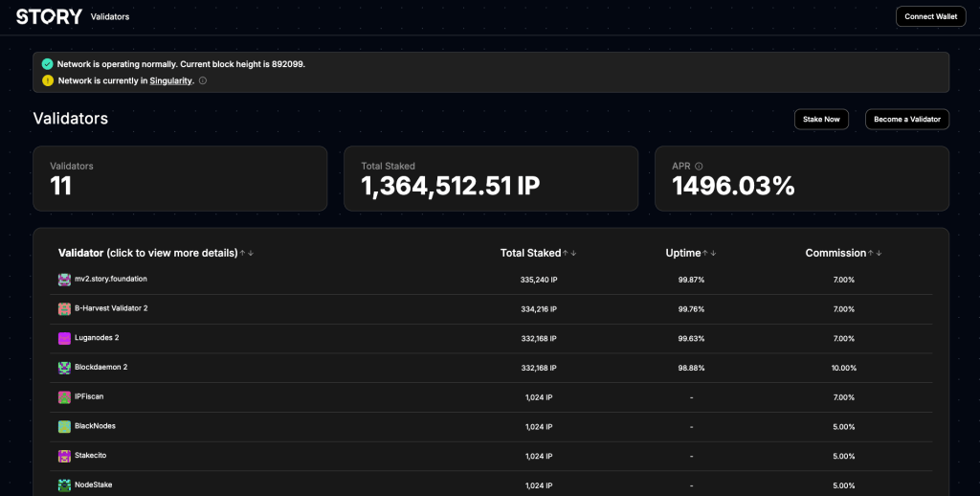Click the STORY logo in header
Screen dimensions: 980x496
(x=49, y=16)
